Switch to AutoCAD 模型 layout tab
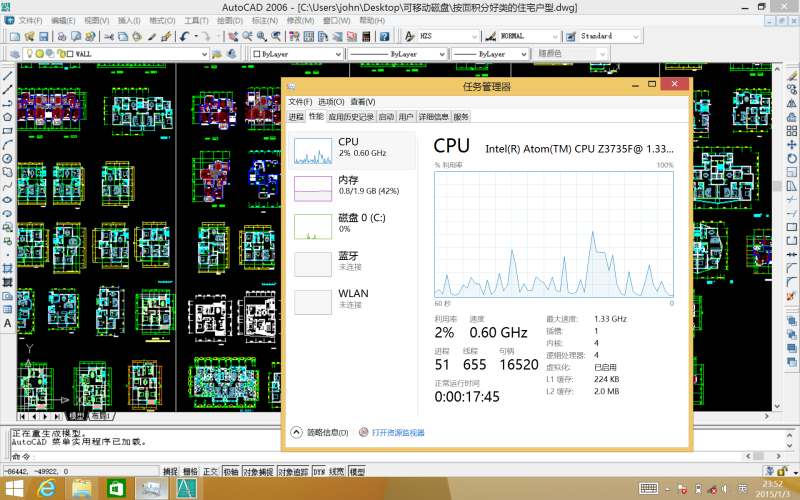This screenshot has width=800, height=500. click(77, 416)
